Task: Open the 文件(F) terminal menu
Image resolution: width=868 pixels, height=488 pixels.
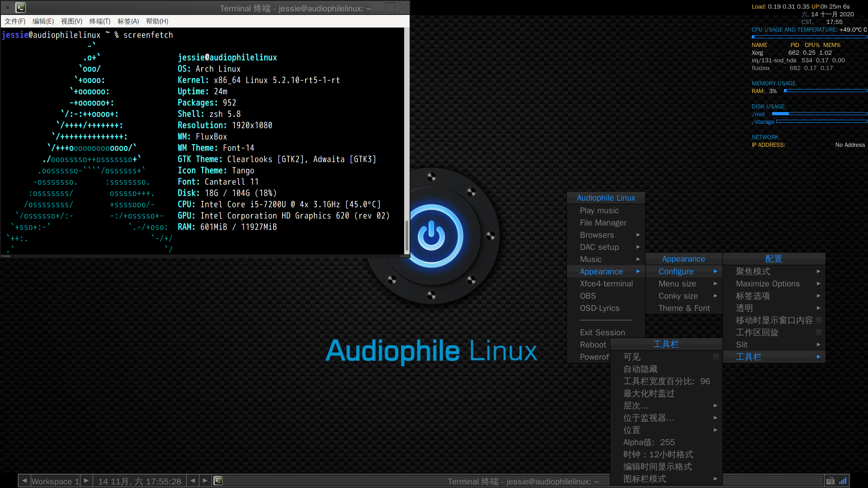Action: coord(15,21)
